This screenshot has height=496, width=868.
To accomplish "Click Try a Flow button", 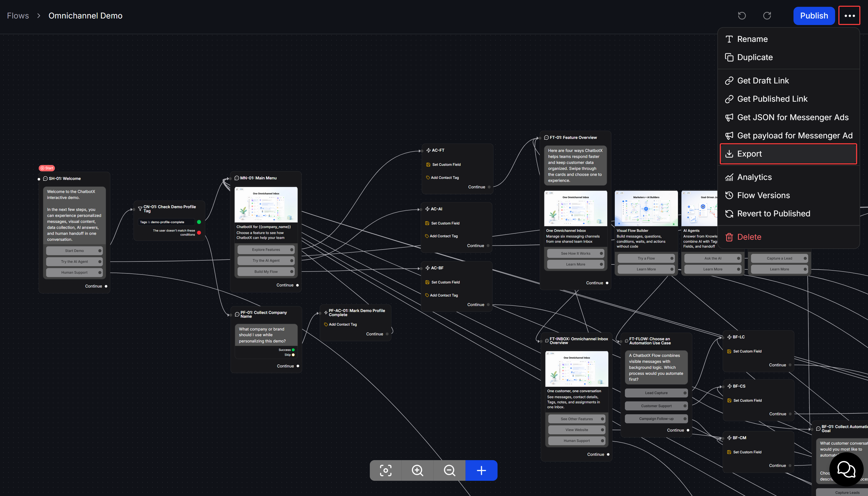I will pos(646,258).
